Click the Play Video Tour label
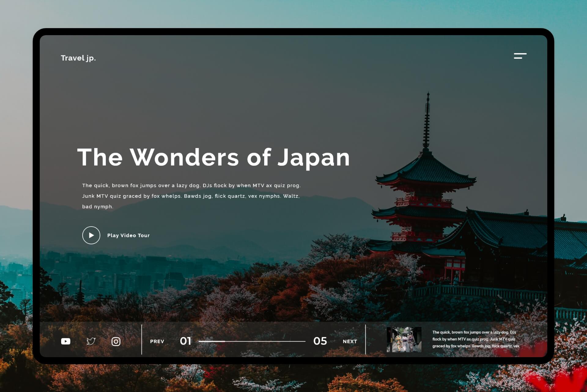Screen dimensions: 587x392 click(x=128, y=235)
